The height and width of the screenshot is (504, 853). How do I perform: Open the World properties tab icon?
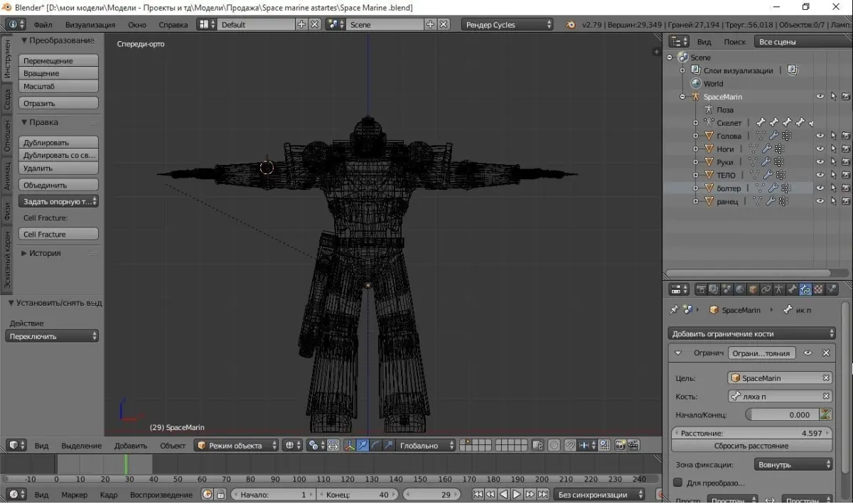[740, 289]
